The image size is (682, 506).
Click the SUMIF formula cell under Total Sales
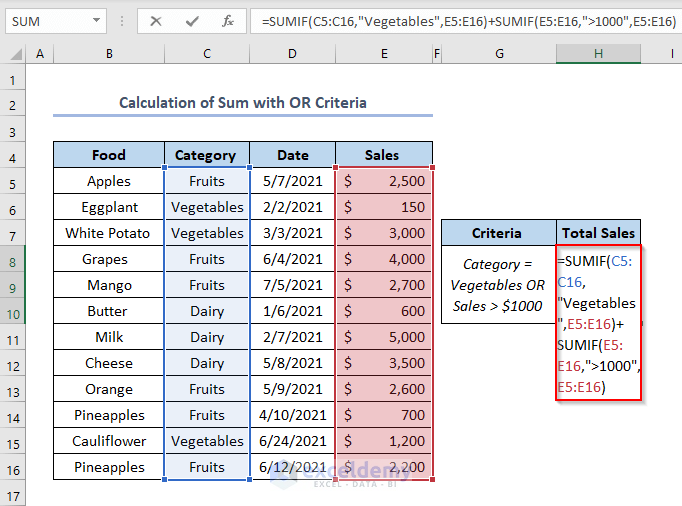pos(598,323)
